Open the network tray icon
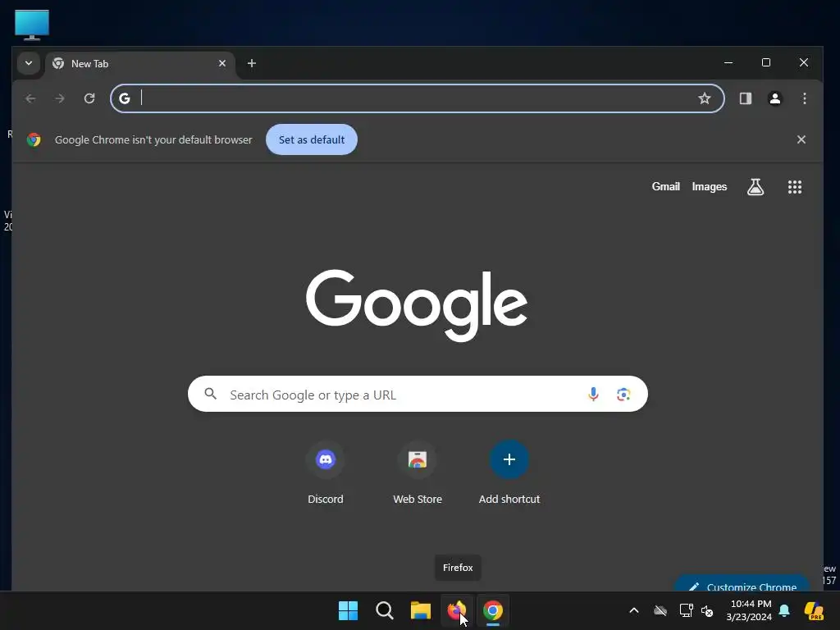This screenshot has height=630, width=840. coord(686,610)
